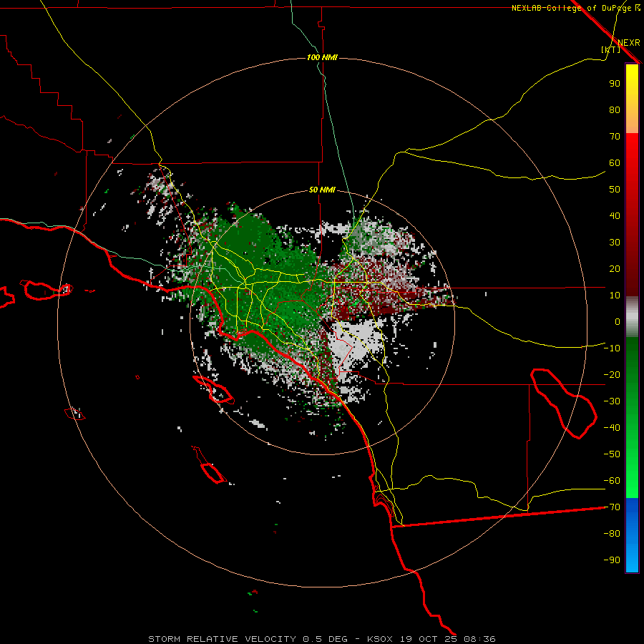Click the -30 value on velocity scale
The image size is (644, 644).
tap(612, 401)
